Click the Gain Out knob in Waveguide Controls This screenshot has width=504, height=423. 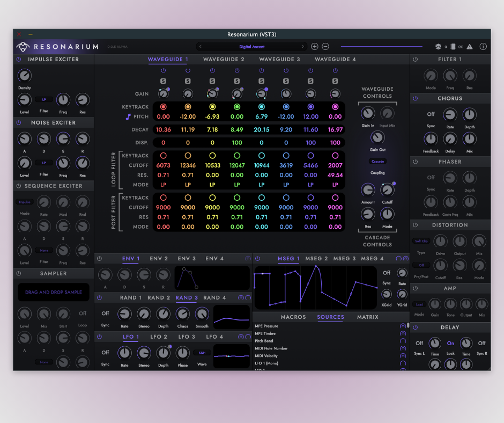[x=377, y=137]
